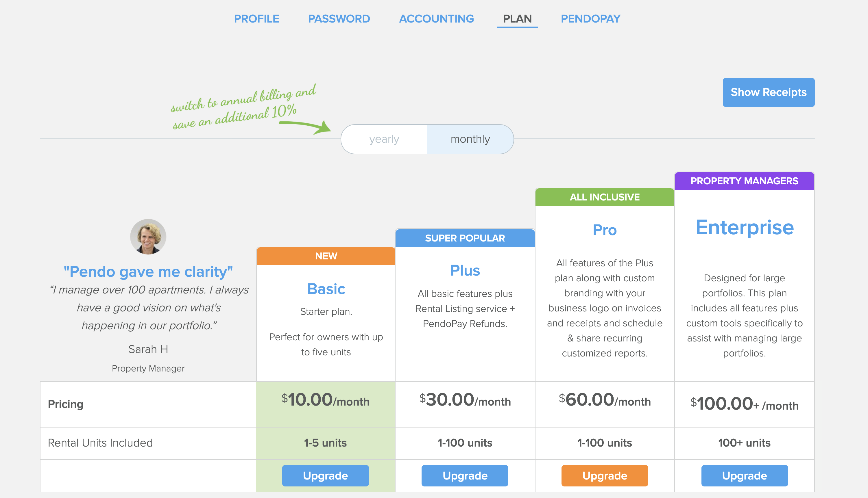This screenshot has height=498, width=868.
Task: Upgrade to the Basic plan
Action: point(325,475)
